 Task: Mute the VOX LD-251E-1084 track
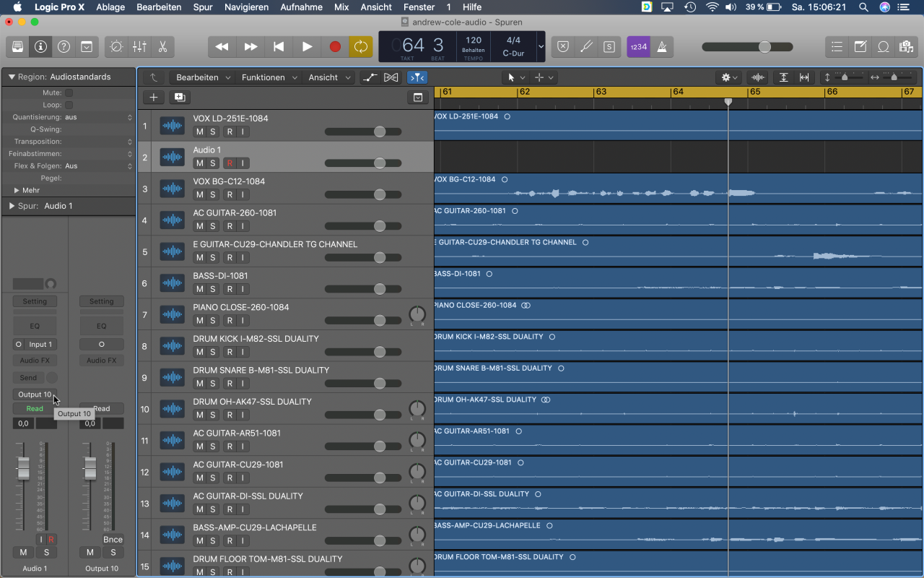[199, 131]
